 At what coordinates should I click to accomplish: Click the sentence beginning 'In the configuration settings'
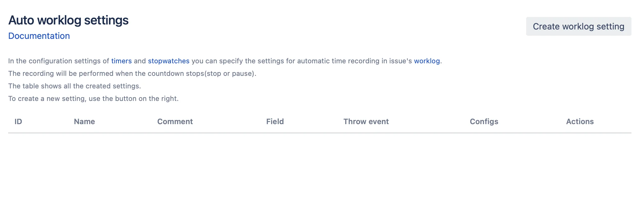tap(225, 61)
